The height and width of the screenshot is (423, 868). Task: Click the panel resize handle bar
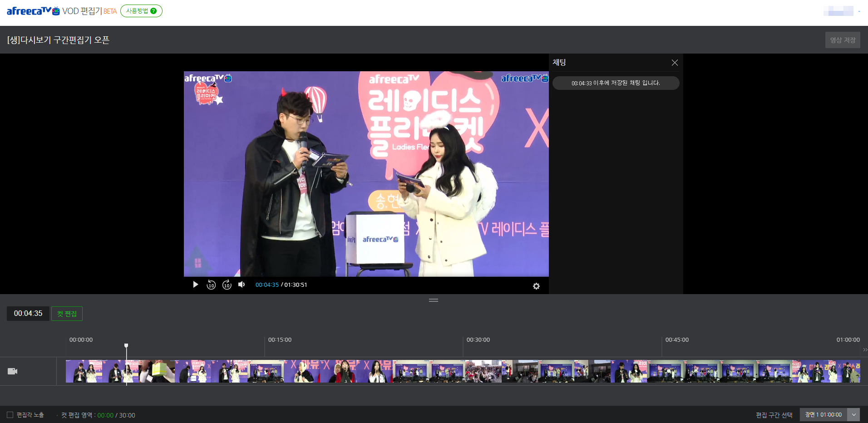click(x=434, y=300)
